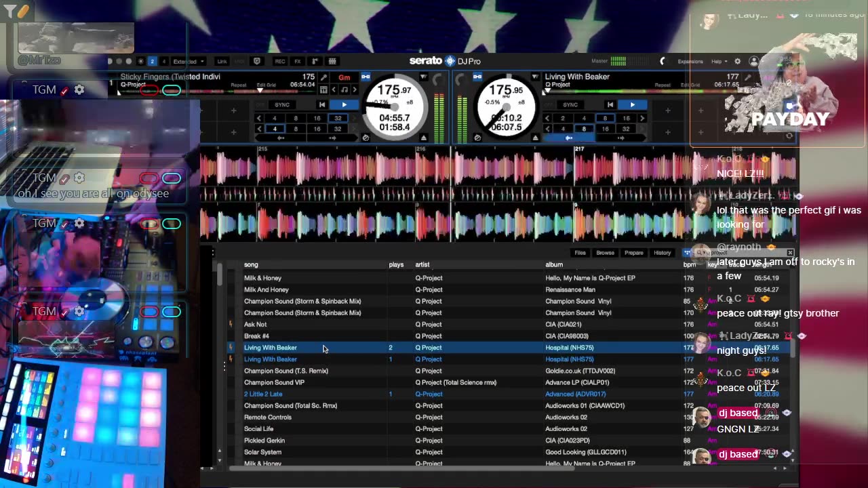Switch to the Files panel tab
The image size is (868, 488).
(x=580, y=253)
